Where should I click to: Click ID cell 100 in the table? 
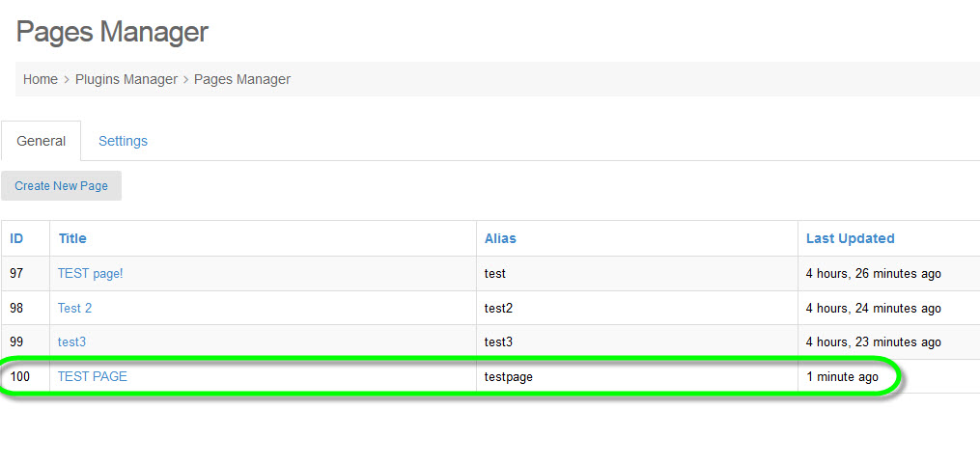click(20, 377)
